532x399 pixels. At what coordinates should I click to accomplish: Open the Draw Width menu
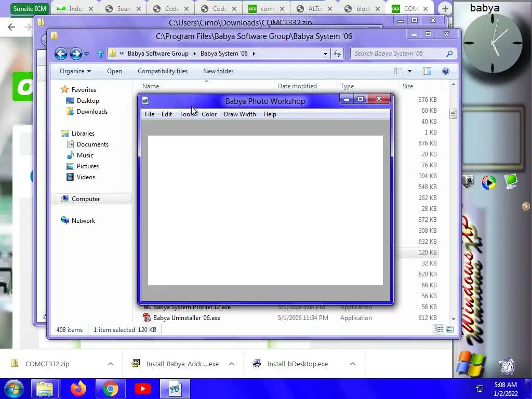click(x=240, y=114)
